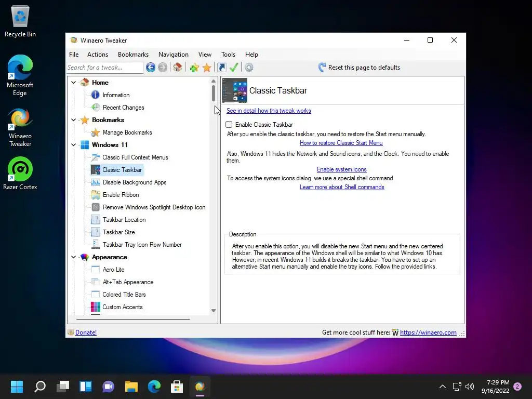Select the Winaero Tweaker desktop shortcut
Viewport: 532px width, 399px height.
pos(20,127)
